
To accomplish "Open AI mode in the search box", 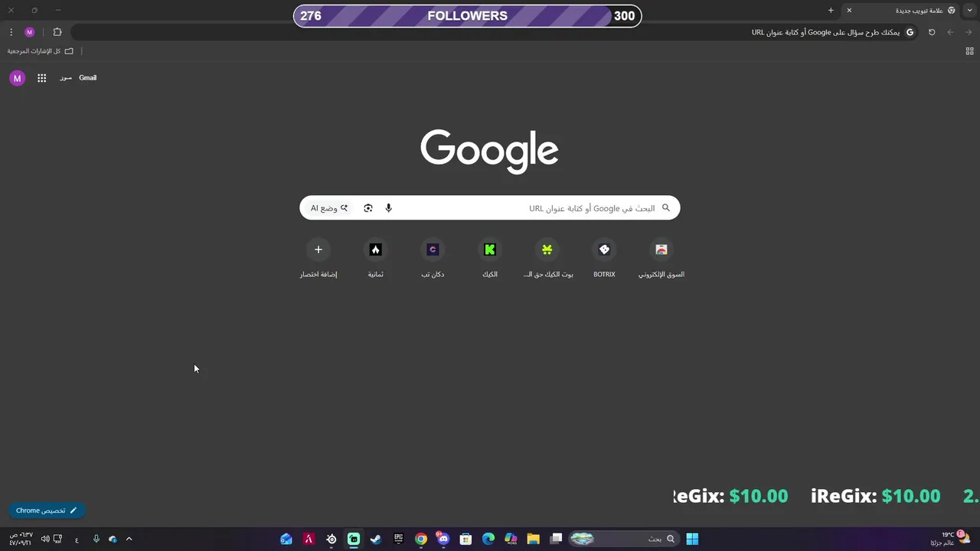I will click(329, 208).
